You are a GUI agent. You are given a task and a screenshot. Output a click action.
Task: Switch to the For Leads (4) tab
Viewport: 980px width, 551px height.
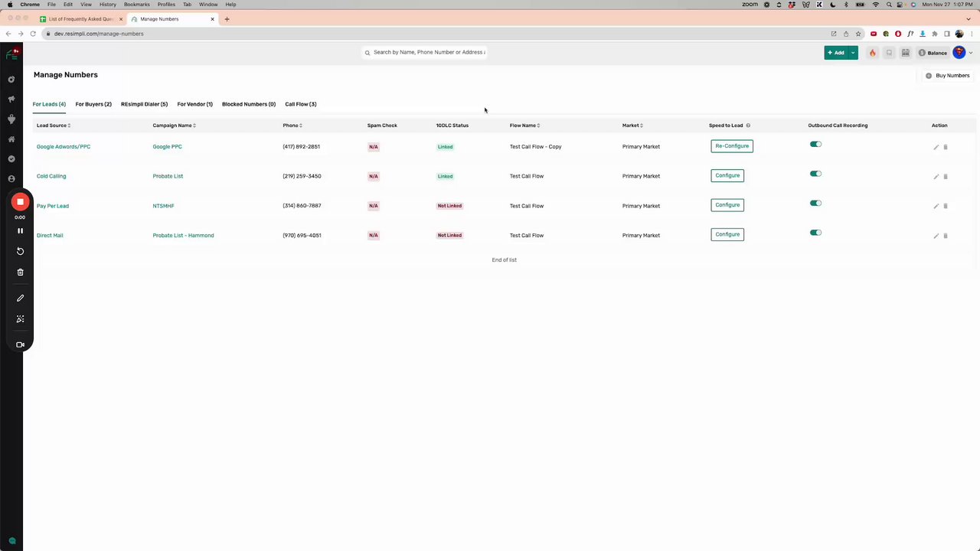(49, 104)
